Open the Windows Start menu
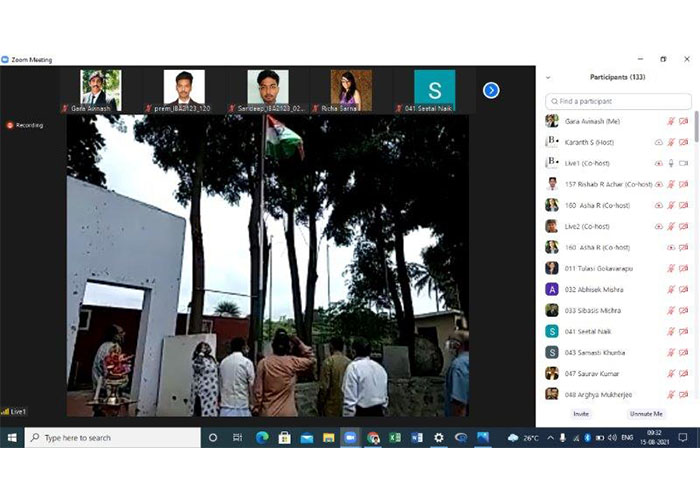Screen dimensions: 700x500 [12, 438]
